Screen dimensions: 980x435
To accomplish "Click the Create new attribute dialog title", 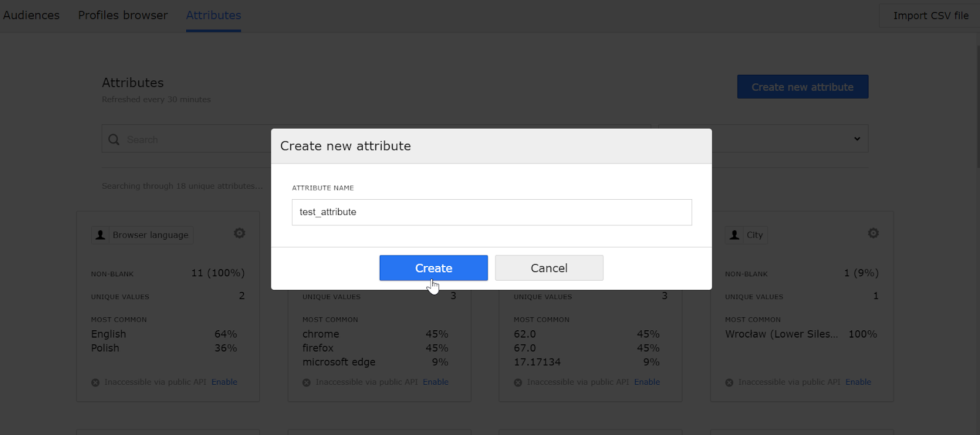I will 345,146.
